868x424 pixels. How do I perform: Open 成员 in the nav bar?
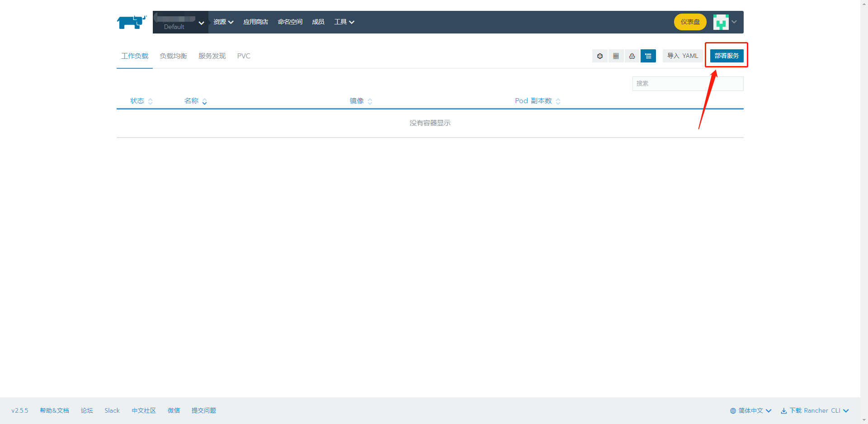point(318,22)
